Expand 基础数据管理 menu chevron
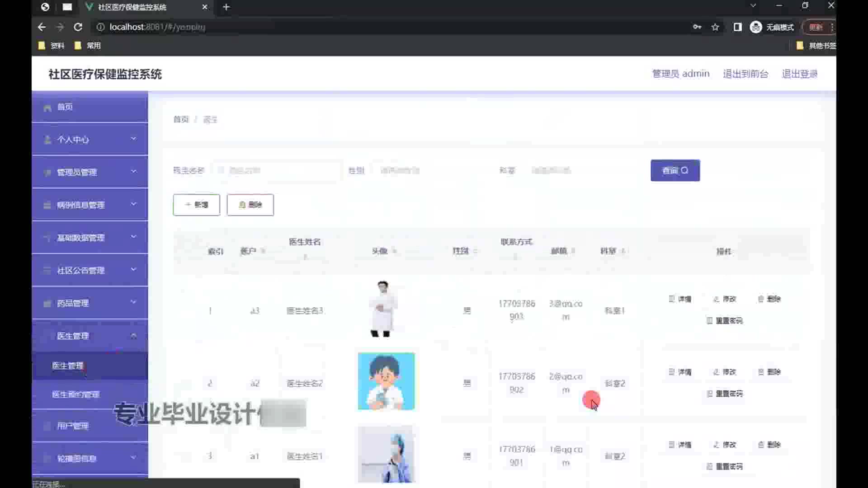 pos(133,237)
